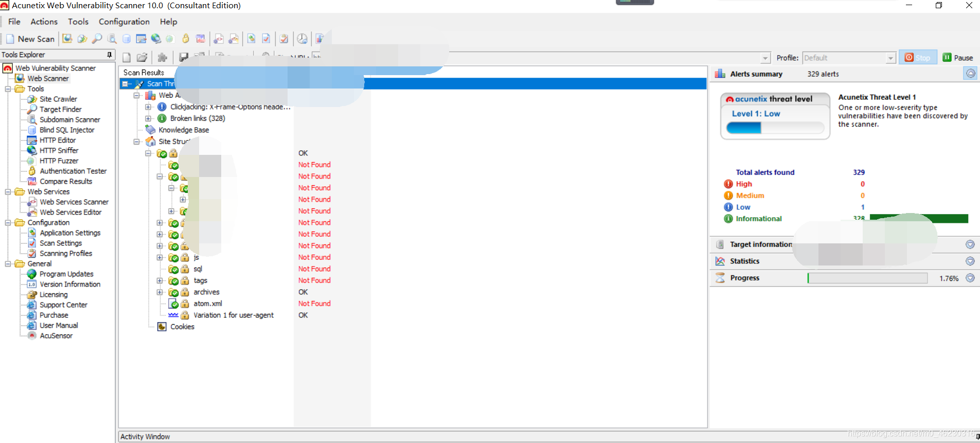Expand the tags folder in site structure
Image resolution: width=980 pixels, height=443 pixels.
click(160, 281)
